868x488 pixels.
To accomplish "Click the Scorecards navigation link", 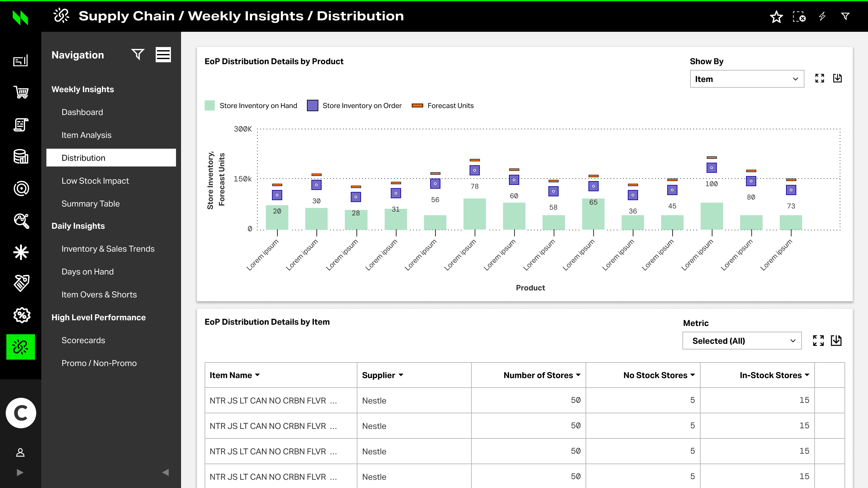I will click(x=83, y=340).
